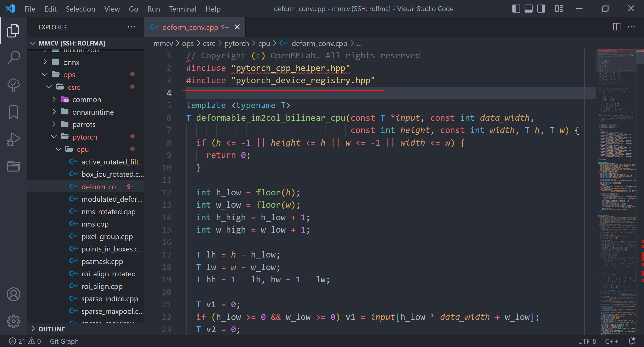Open the Search view in activity bar

coord(14,57)
